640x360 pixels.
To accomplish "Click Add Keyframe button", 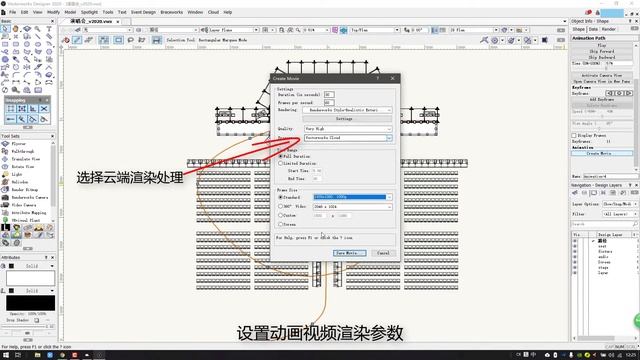I will tap(602, 99).
